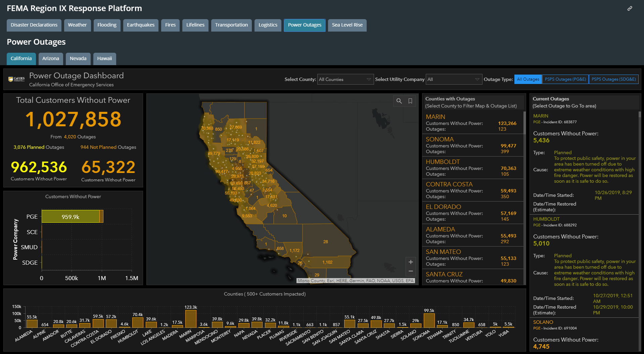Click map label 1,102 in southern California
The height and width of the screenshot is (354, 644).
click(x=327, y=262)
